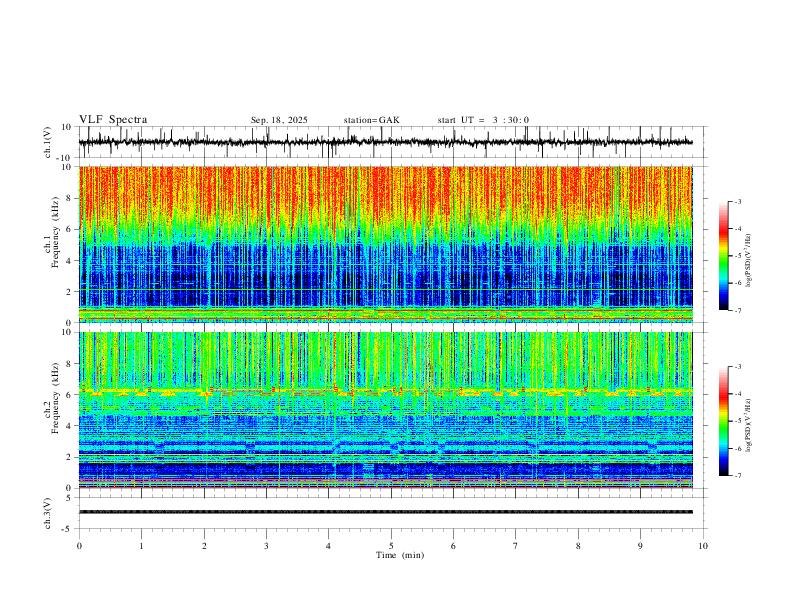Click the "6" tick on the Time axis
792x612 pixels.
(x=454, y=546)
